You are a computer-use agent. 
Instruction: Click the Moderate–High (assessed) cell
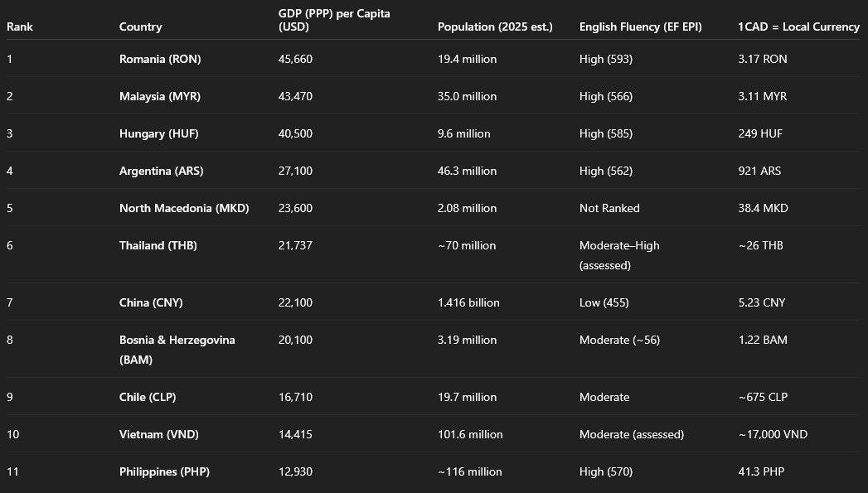[x=619, y=255]
